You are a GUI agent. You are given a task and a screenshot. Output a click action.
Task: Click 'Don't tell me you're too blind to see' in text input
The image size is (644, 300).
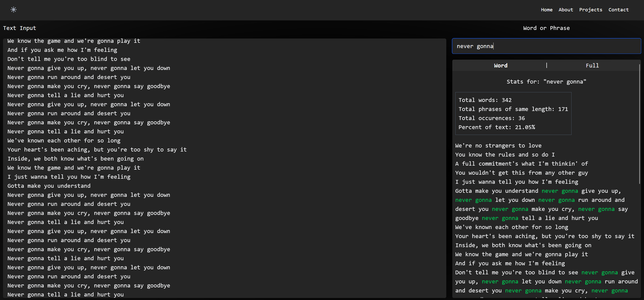69,59
